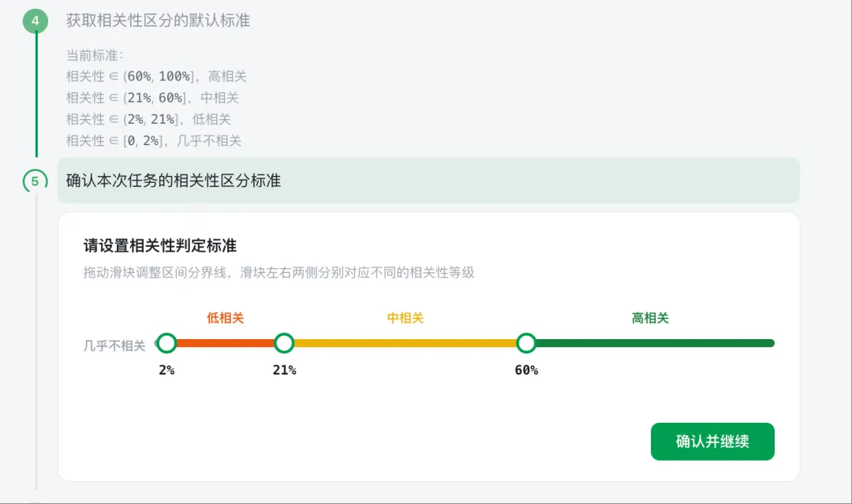Click the 60% value below the slider
This screenshot has height=504, width=852.
(x=526, y=370)
